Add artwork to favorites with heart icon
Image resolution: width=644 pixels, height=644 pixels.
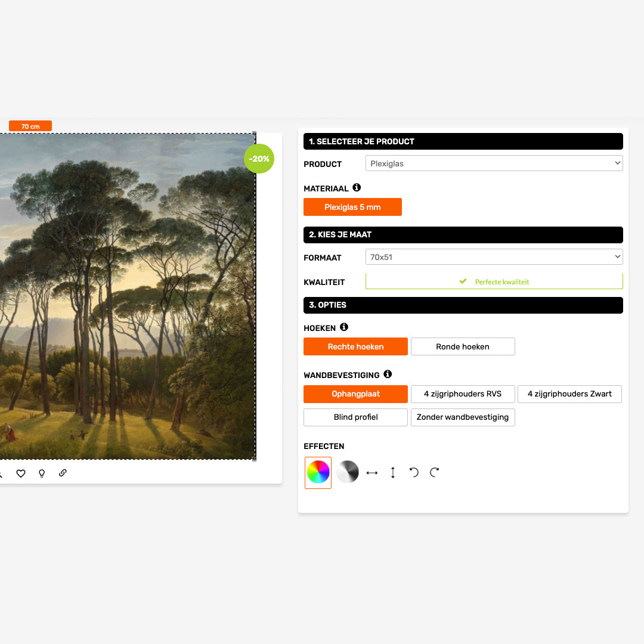[x=21, y=473]
